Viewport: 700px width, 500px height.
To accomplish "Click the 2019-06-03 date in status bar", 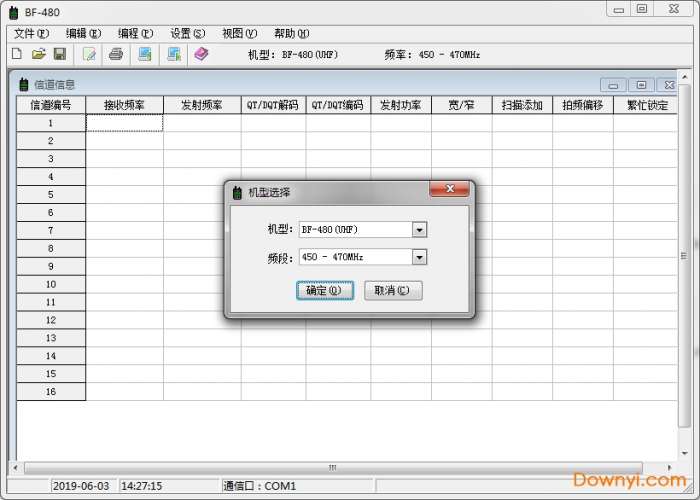I will click(x=81, y=486).
